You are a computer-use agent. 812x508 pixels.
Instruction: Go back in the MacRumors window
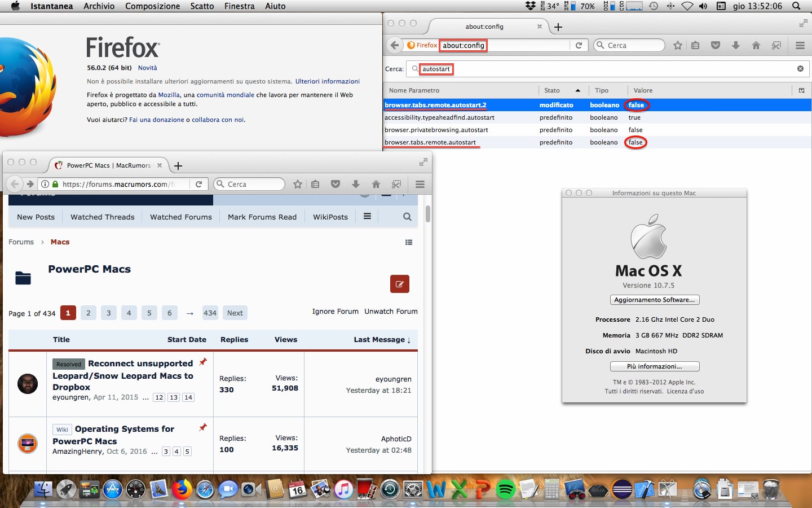coord(15,184)
